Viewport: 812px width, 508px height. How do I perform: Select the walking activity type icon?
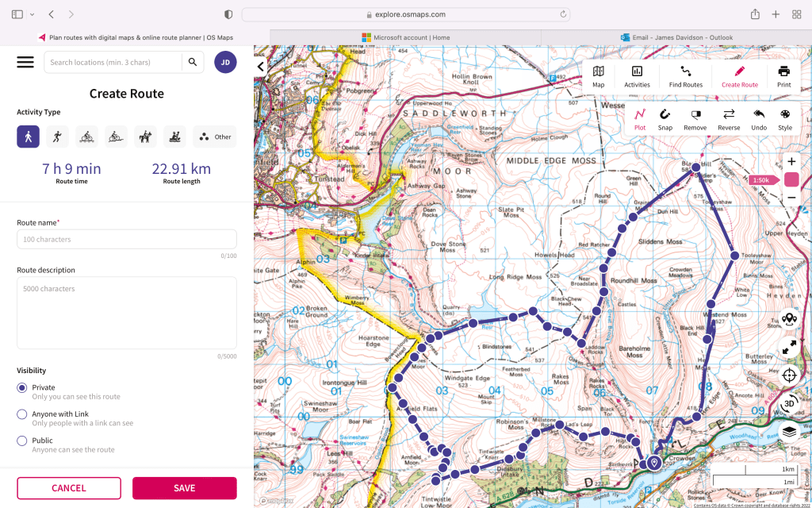click(x=29, y=137)
